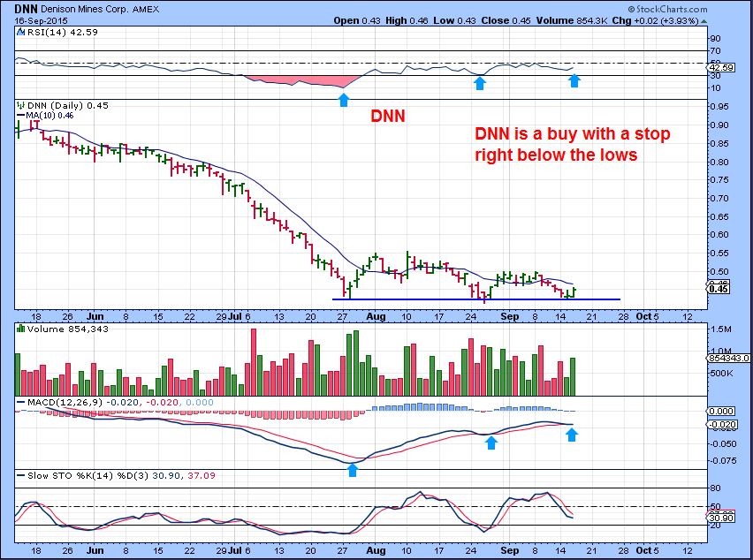
Task: Click the 500K volume axis label
Action: point(722,374)
